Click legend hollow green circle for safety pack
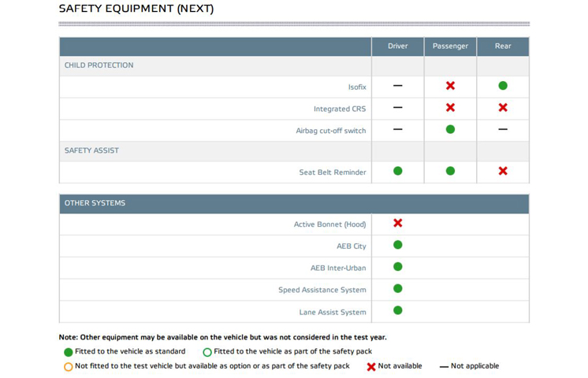 (x=207, y=352)
